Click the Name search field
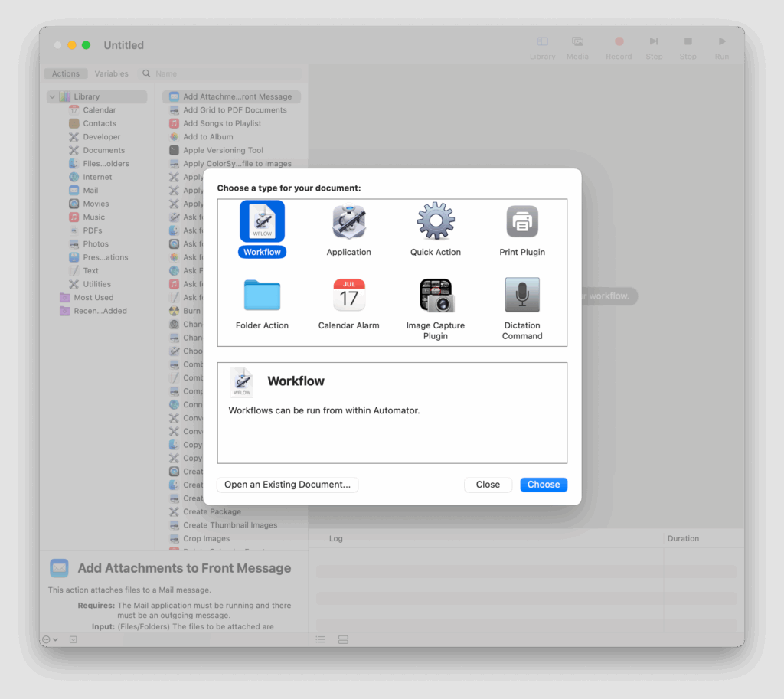784x699 pixels. [220, 73]
